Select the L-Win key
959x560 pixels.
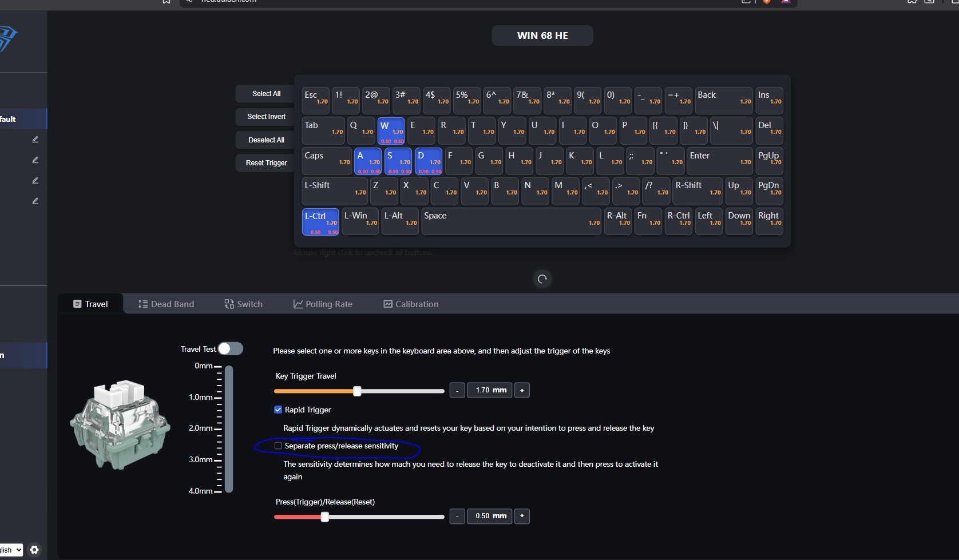[x=360, y=222]
